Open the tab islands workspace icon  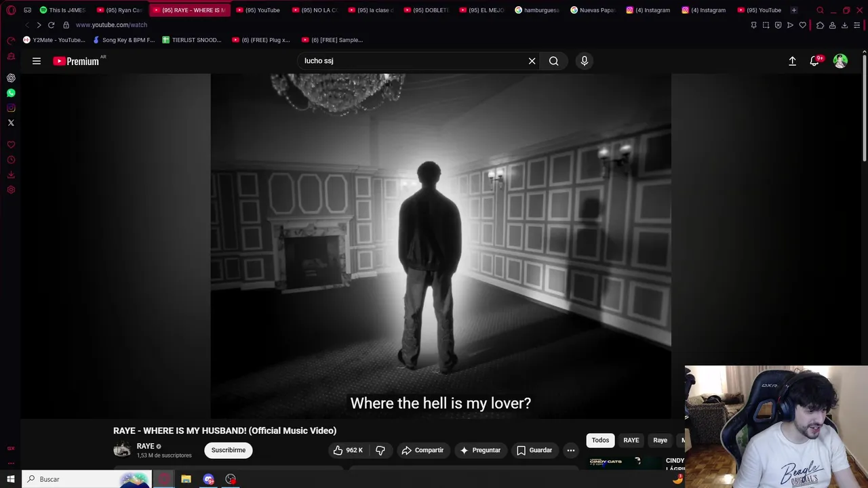pyautogui.click(x=28, y=10)
